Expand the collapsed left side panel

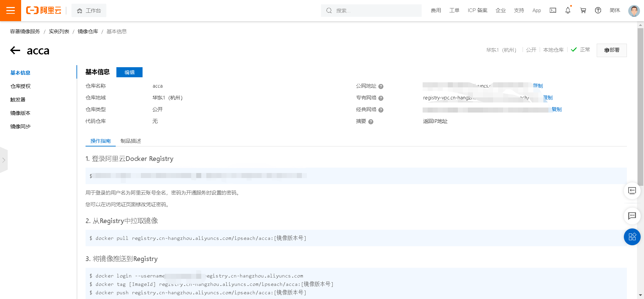(4, 160)
